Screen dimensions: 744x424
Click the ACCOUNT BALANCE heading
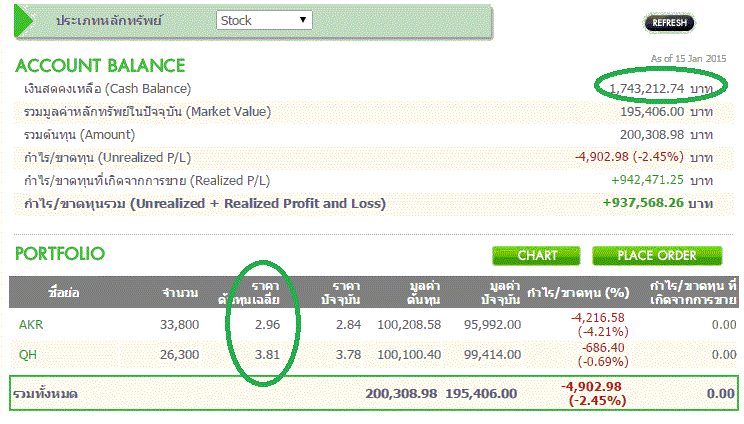pos(100,66)
